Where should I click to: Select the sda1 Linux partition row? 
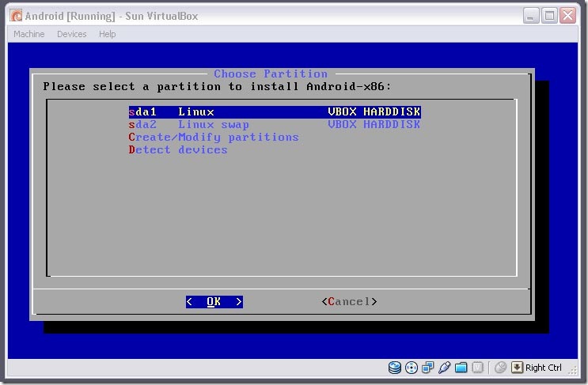tap(275, 112)
